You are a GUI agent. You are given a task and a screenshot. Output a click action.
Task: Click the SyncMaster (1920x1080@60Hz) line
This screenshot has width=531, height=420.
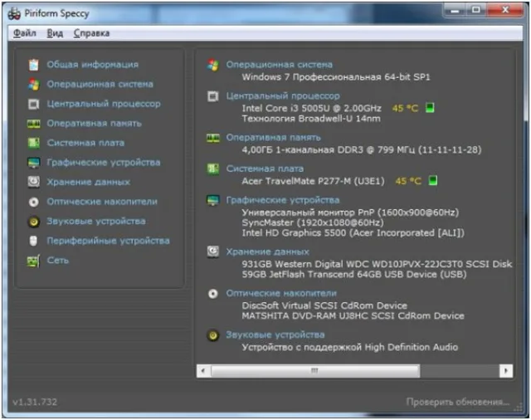[x=313, y=223]
